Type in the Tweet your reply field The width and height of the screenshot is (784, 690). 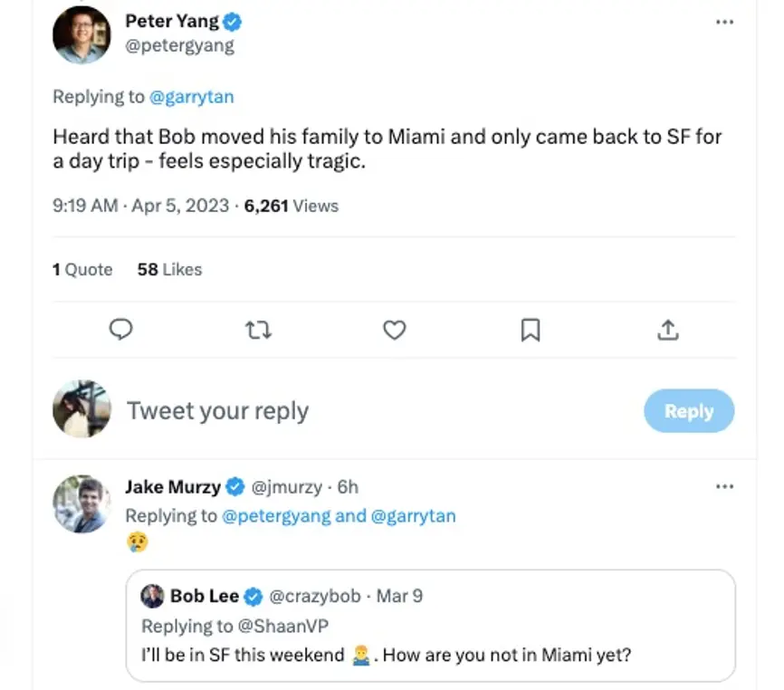coord(362,411)
